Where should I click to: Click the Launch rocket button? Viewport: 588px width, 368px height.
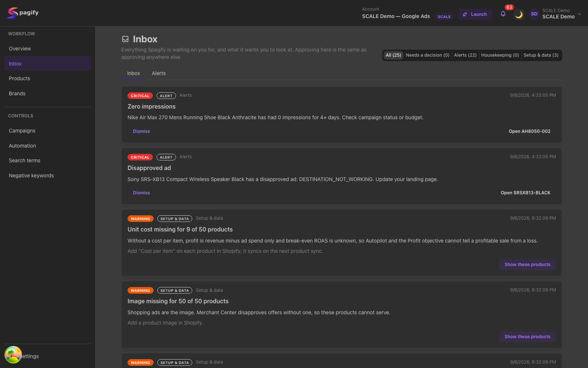475,14
